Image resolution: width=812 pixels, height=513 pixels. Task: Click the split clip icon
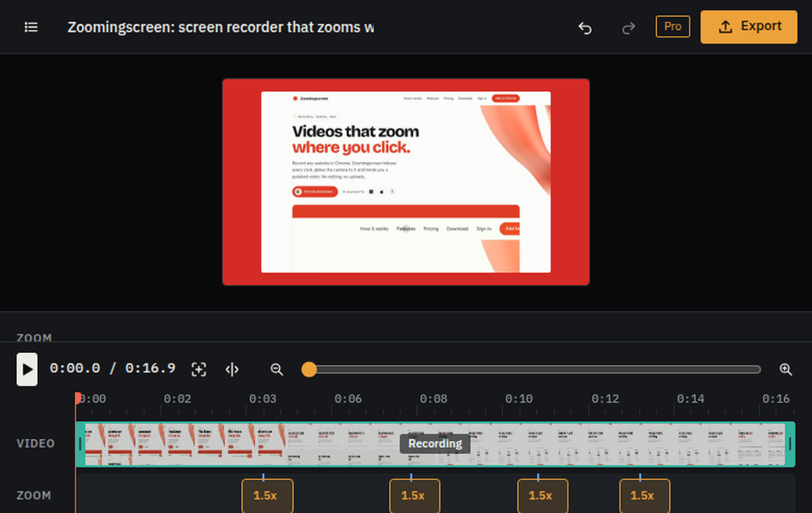(232, 369)
